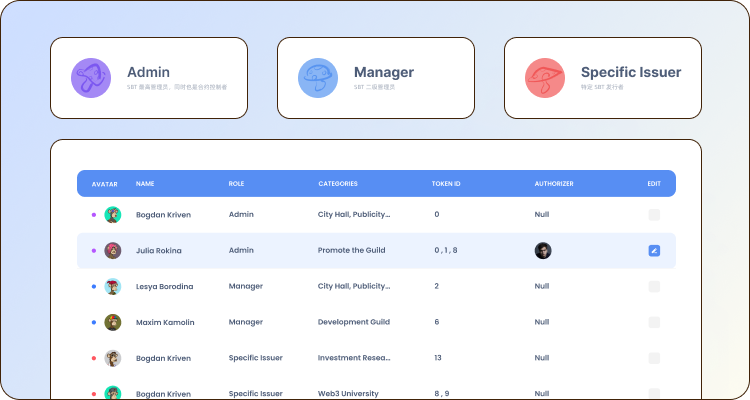
Task: Click the avatar in the Investment Research row
Action: pos(113,358)
